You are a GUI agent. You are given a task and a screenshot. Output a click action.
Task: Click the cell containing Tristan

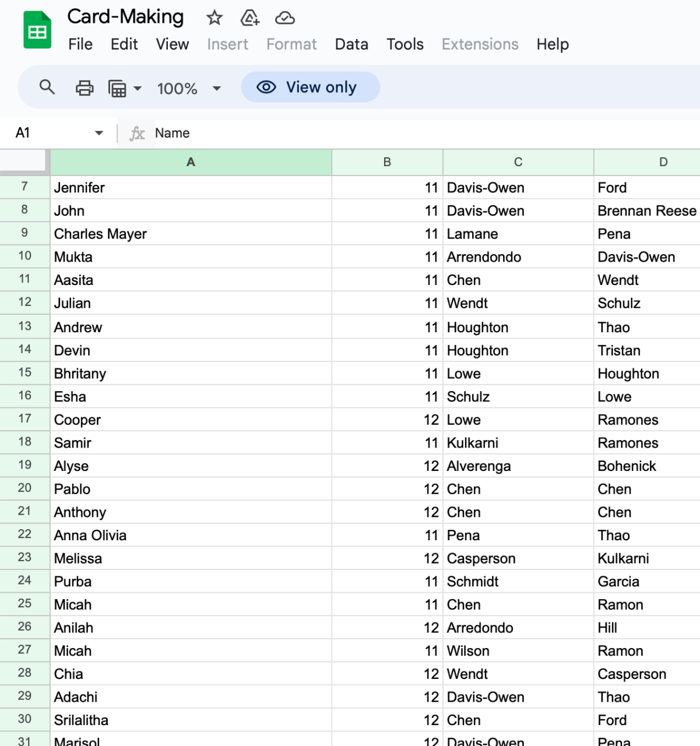(x=647, y=350)
